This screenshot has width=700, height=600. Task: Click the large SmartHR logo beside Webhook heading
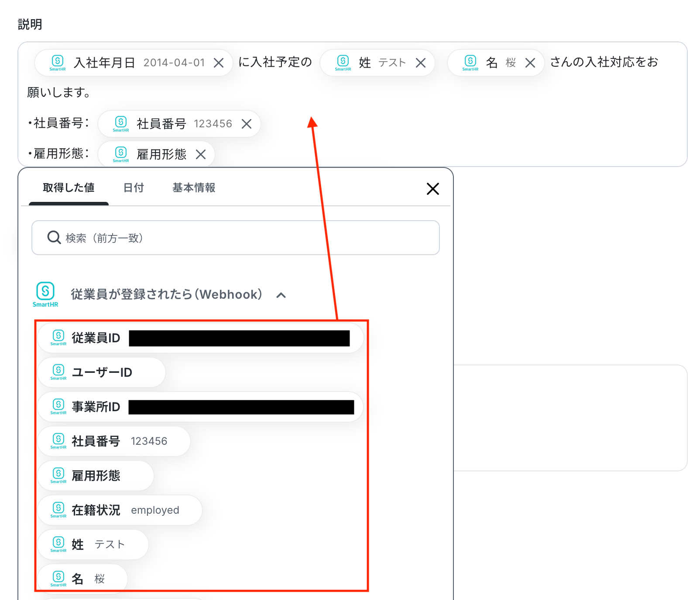point(45,295)
